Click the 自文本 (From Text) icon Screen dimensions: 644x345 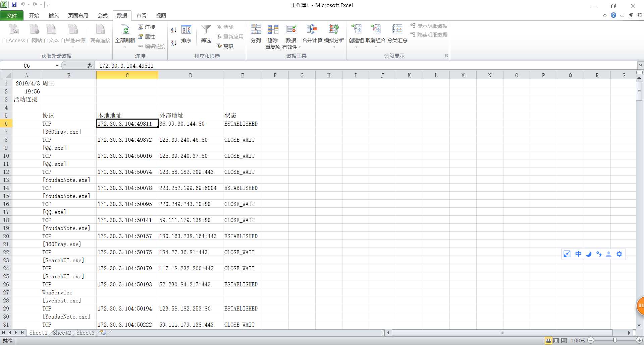(51, 29)
